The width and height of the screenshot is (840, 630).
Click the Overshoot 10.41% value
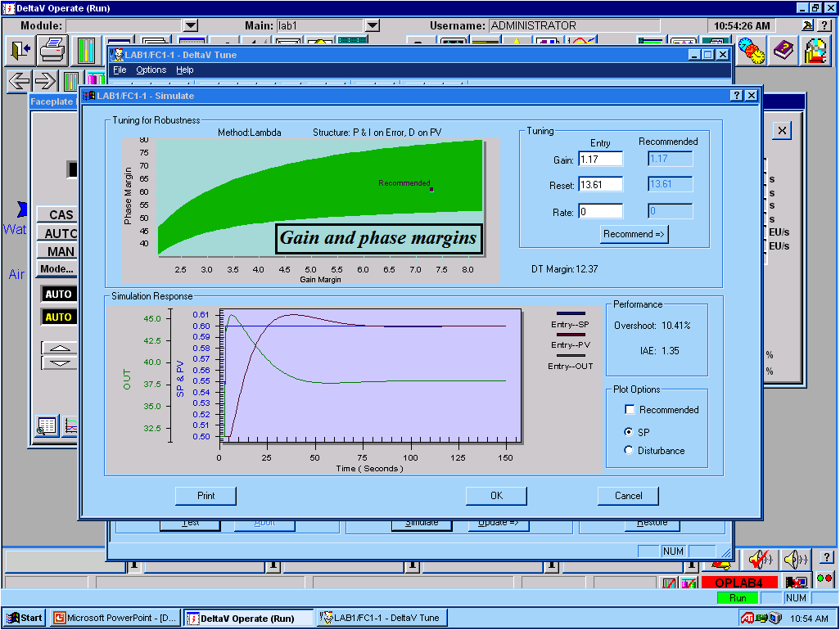675,326
